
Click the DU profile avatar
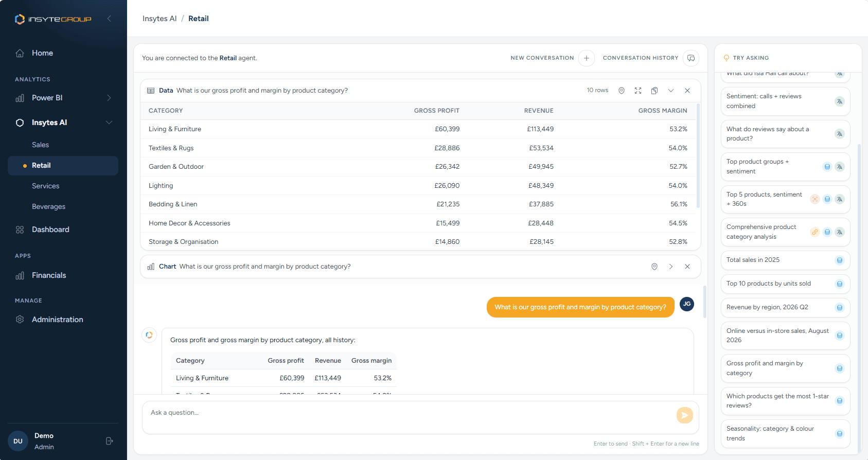pos(18,441)
